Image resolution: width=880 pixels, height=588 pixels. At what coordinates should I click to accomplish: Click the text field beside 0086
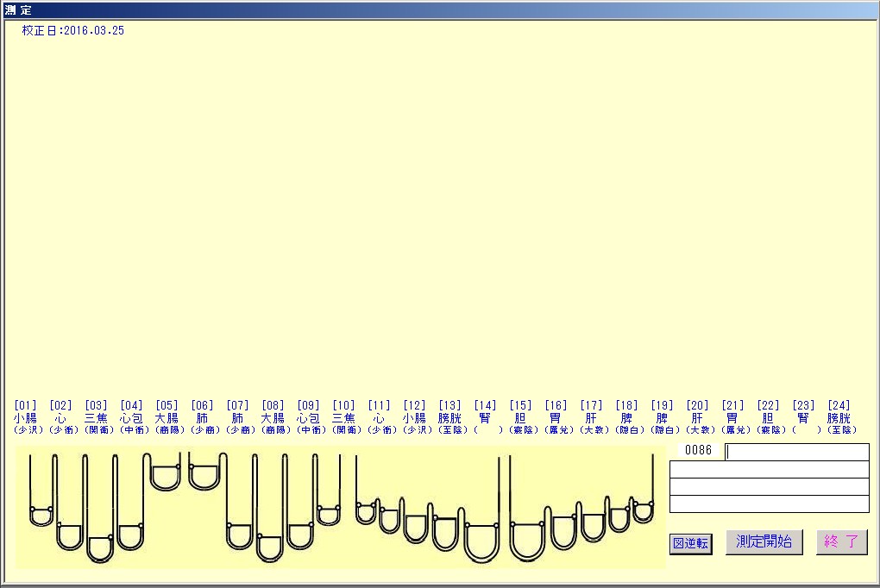pyautogui.click(x=796, y=452)
